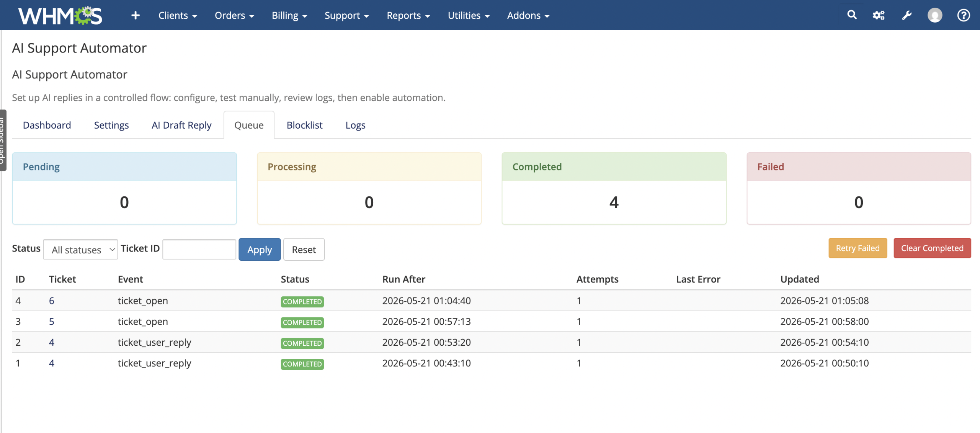The width and height of the screenshot is (980, 433).
Task: Click ticket_open event for ticket 6
Action: [x=143, y=301]
